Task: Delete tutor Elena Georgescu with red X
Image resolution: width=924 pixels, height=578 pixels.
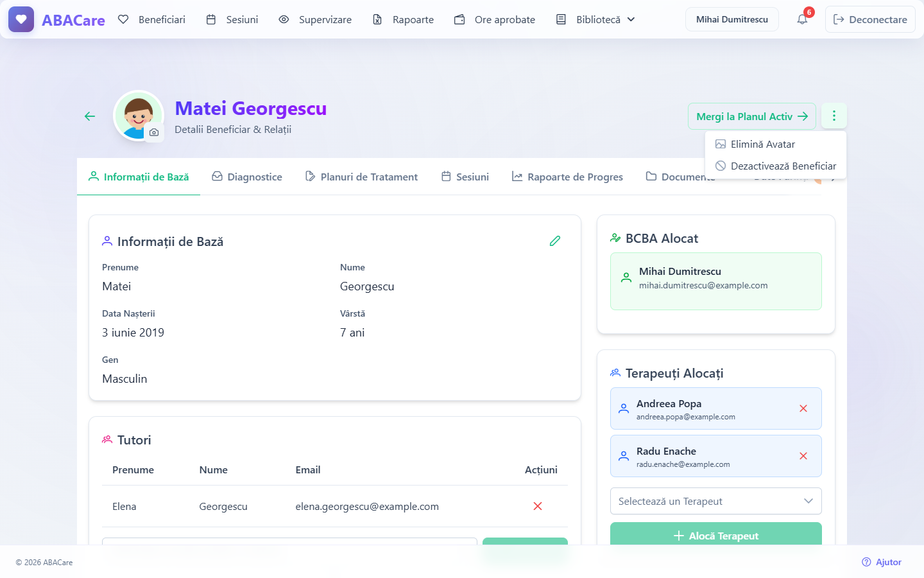Action: (x=538, y=506)
